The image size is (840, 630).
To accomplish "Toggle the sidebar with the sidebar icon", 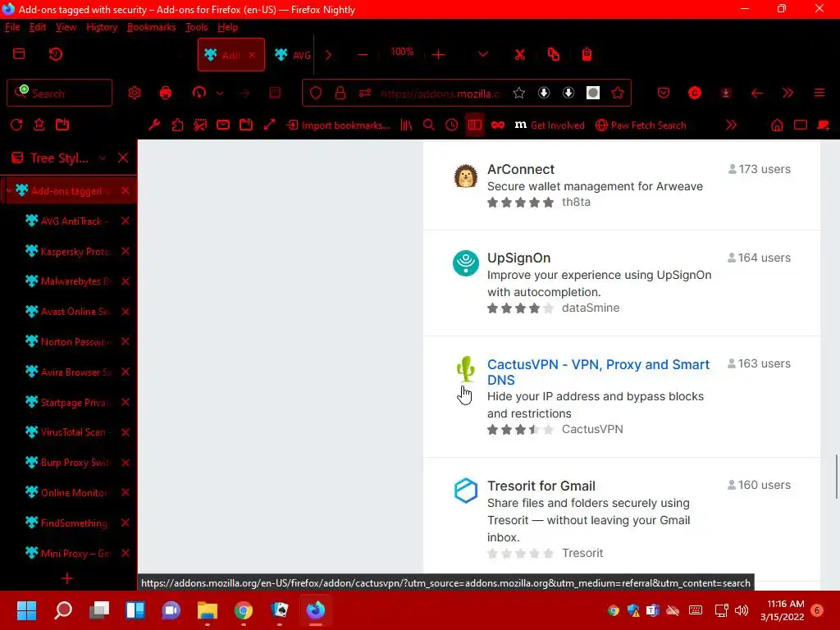I will click(475, 125).
